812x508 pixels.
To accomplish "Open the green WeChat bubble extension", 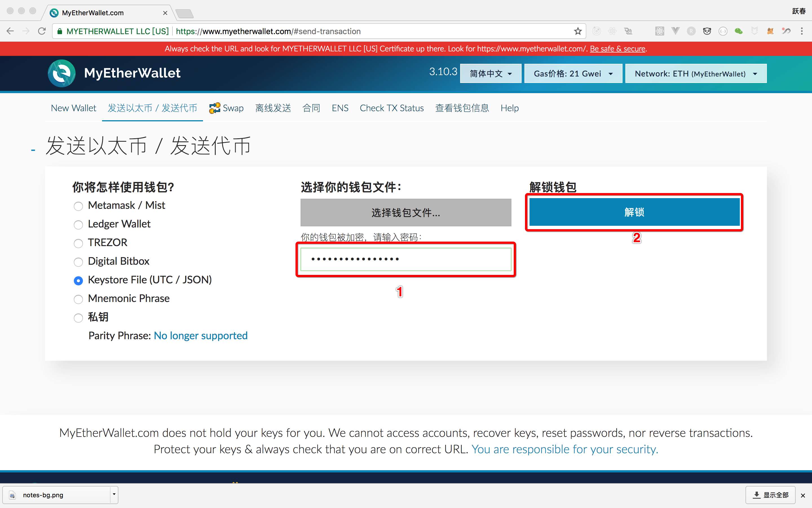I will pyautogui.click(x=738, y=31).
